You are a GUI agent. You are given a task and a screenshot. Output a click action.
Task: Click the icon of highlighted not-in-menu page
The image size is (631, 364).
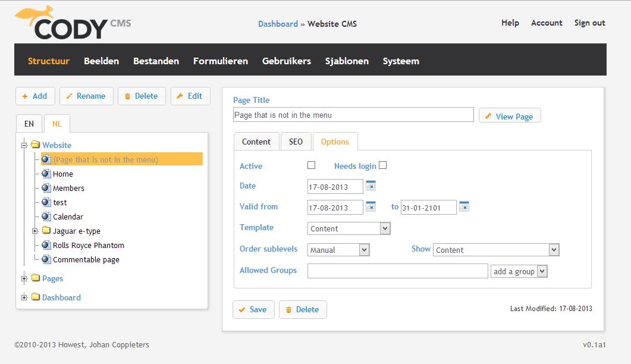point(46,159)
